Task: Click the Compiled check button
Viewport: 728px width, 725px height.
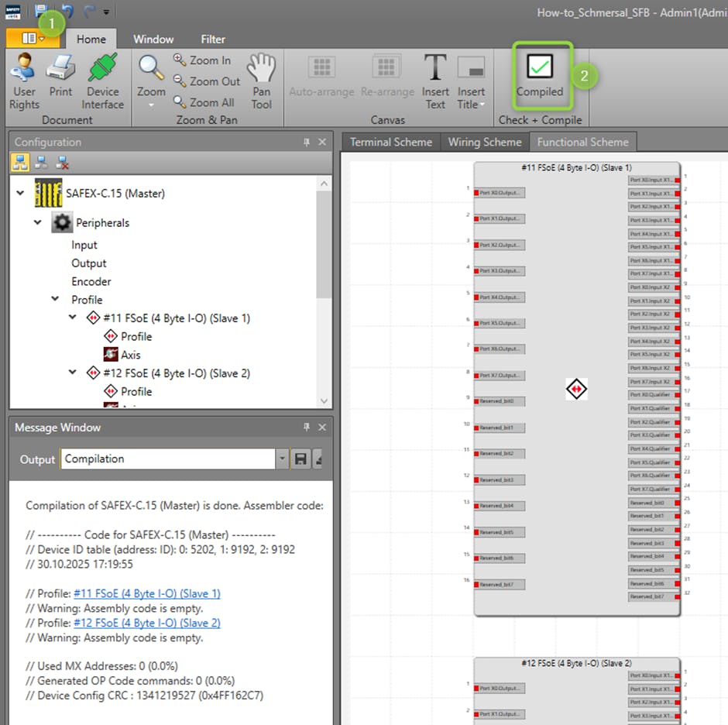Action: 540,76
